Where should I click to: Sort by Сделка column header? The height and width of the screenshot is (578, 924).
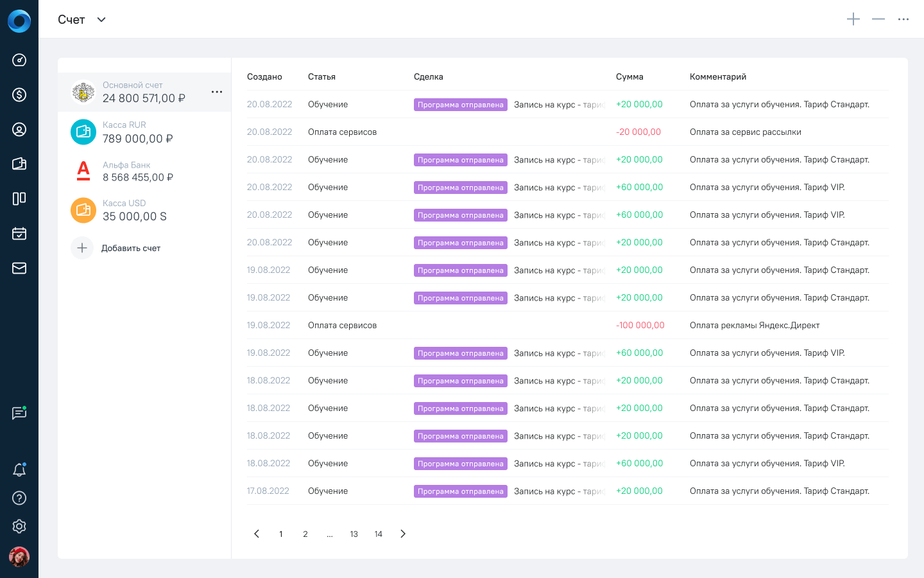click(429, 76)
